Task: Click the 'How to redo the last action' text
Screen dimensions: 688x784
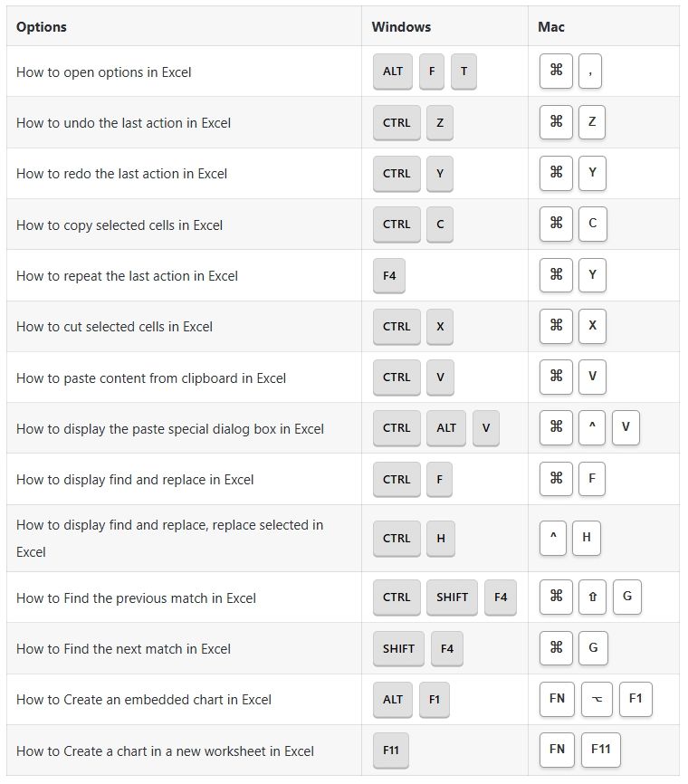Action: pyautogui.click(x=121, y=174)
